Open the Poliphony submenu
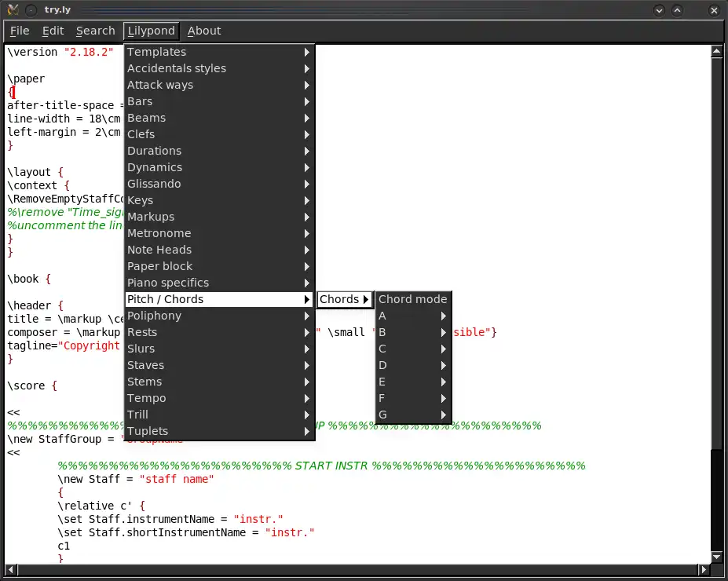 pyautogui.click(x=219, y=316)
